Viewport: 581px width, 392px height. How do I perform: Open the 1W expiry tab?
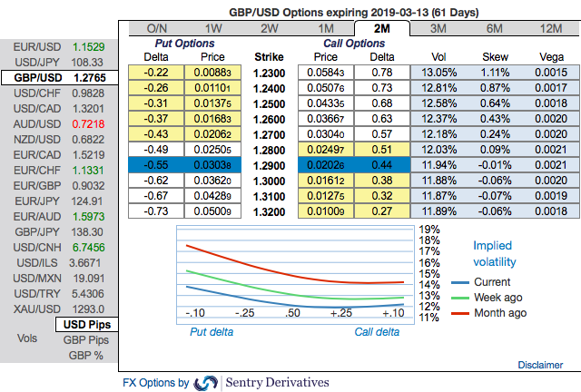point(213,28)
